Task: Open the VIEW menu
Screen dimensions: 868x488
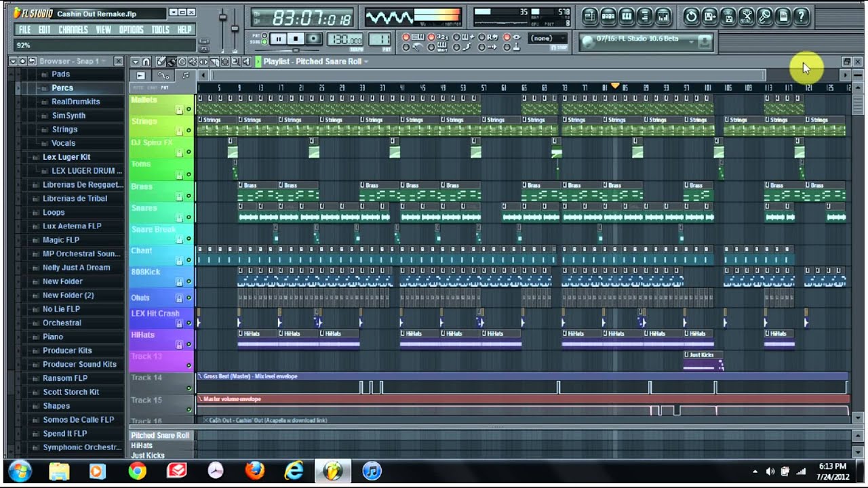Action: (104, 30)
